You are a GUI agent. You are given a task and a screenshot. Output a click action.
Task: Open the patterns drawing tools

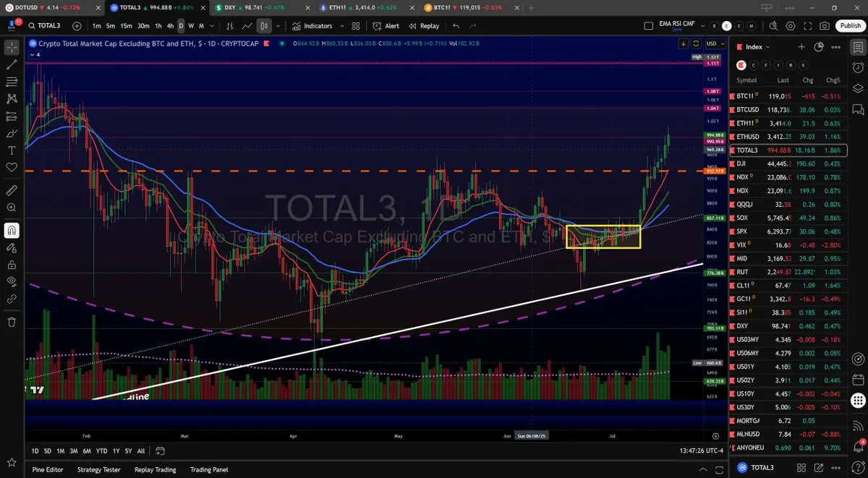point(12,99)
